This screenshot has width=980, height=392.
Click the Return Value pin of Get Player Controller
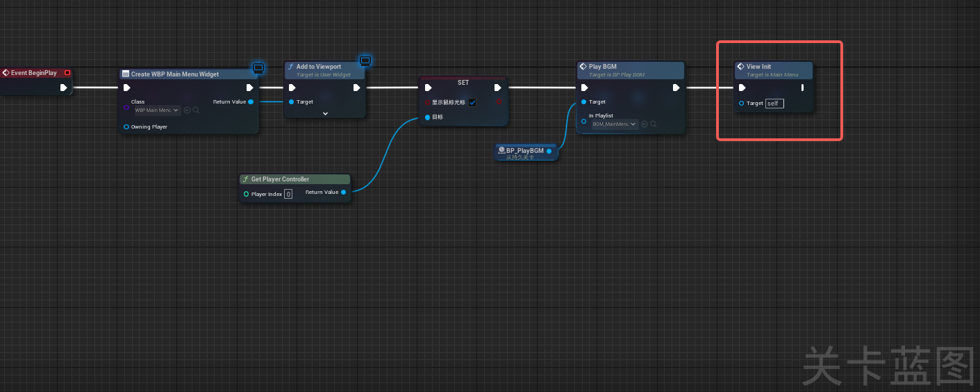pyautogui.click(x=343, y=192)
